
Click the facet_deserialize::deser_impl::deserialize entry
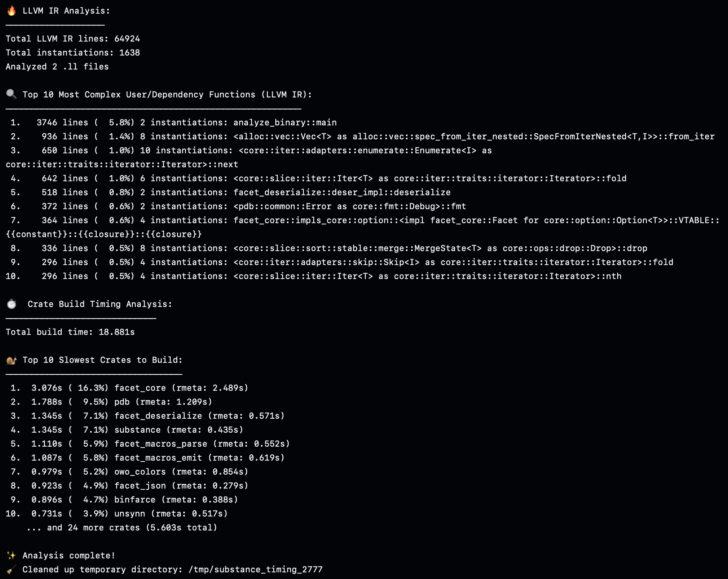click(x=342, y=192)
